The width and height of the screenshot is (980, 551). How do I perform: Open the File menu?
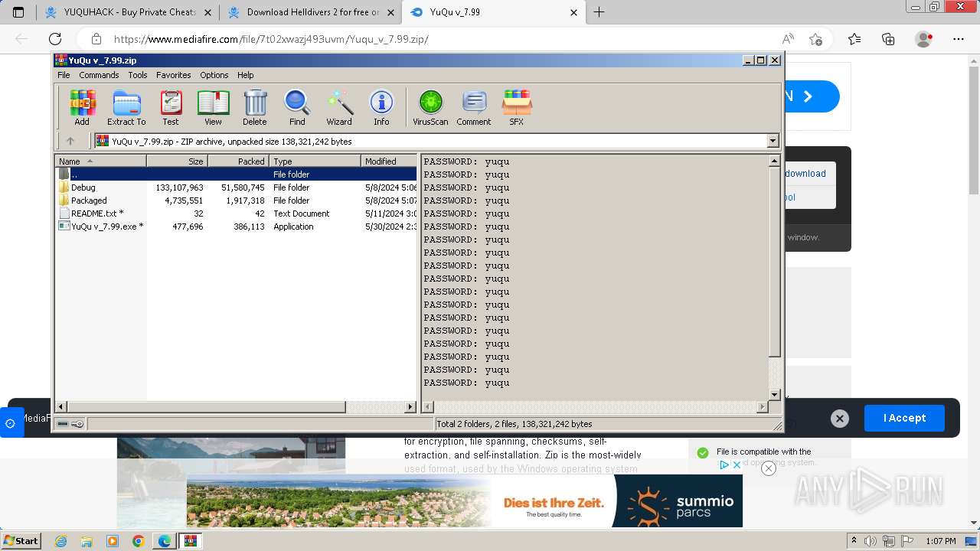click(64, 75)
